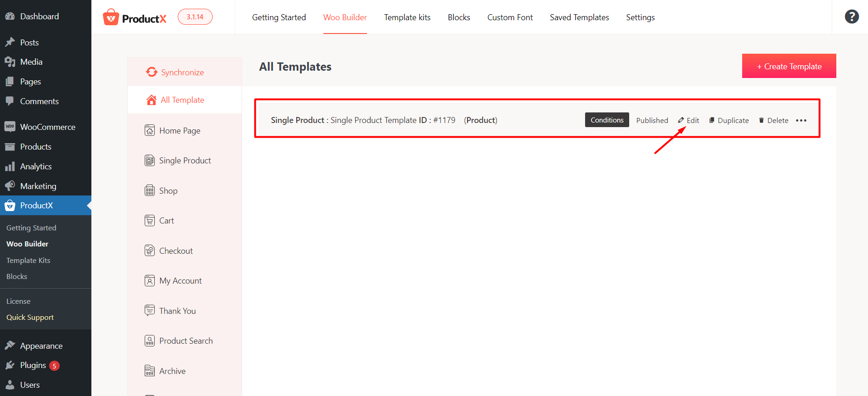Click the Create Template button
Viewport: 868px width, 396px height.
point(789,66)
